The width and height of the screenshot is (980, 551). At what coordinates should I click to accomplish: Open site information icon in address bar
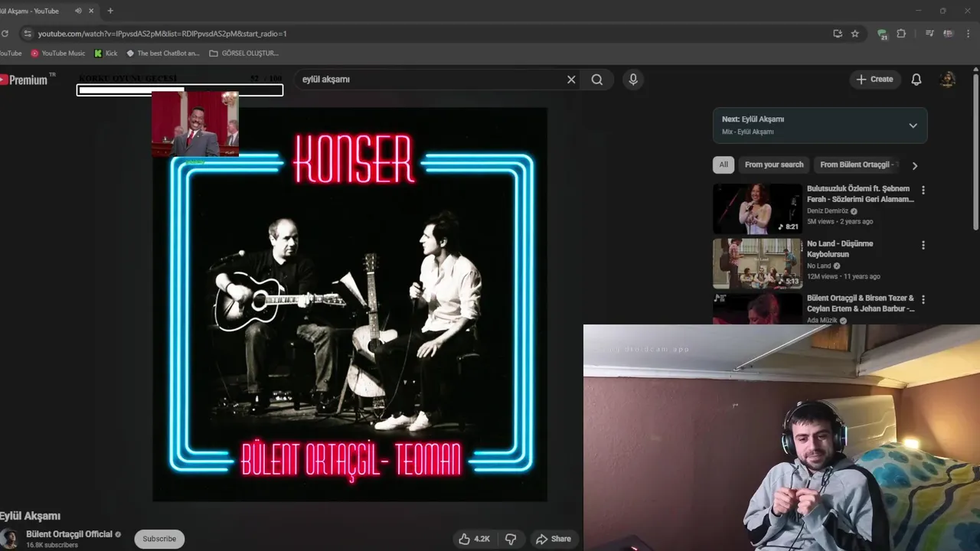28,34
